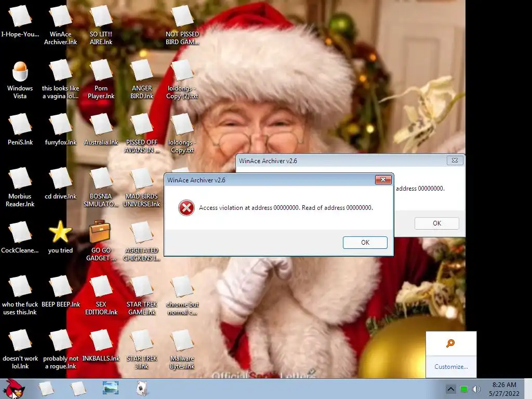Select the GO GO GADGET briefcase icon
The image size is (532, 399).
pos(101,241)
